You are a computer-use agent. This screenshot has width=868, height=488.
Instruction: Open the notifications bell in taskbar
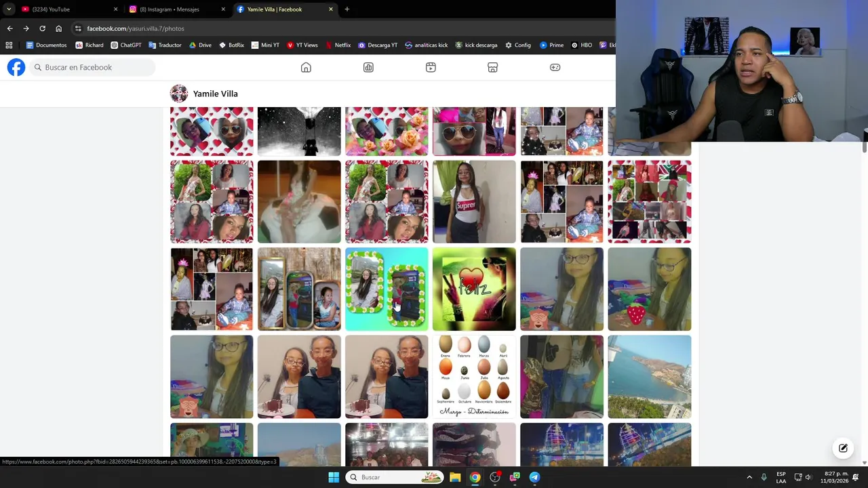856,477
